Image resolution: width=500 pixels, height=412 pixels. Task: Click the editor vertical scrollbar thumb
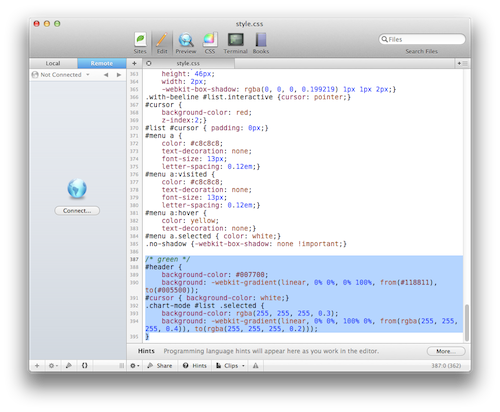[x=467, y=322]
